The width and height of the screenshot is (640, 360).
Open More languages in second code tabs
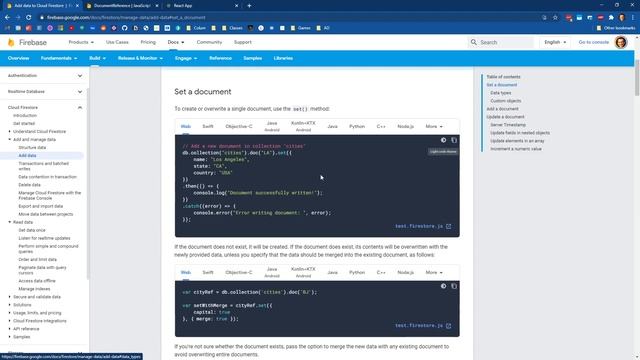pos(433,272)
